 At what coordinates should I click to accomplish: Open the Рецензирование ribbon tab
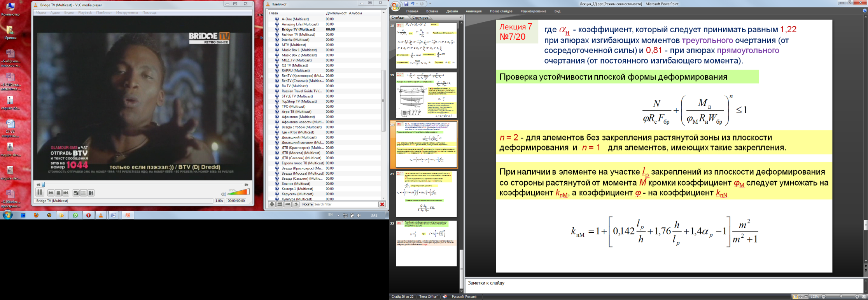point(533,11)
